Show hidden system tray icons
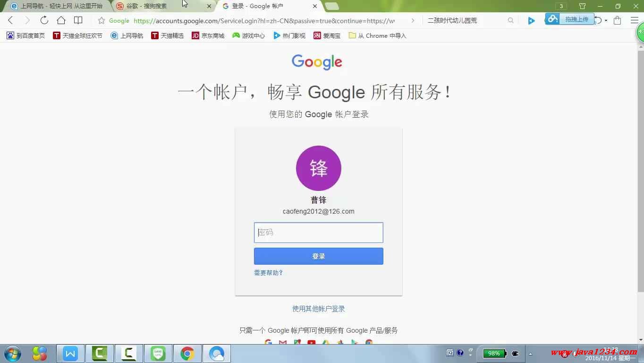 coord(530,354)
